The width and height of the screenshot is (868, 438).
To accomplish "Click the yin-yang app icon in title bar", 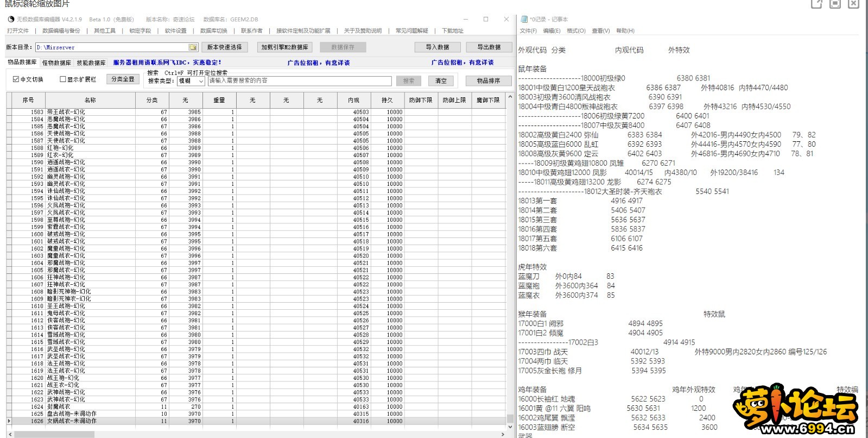I will 11,19.
